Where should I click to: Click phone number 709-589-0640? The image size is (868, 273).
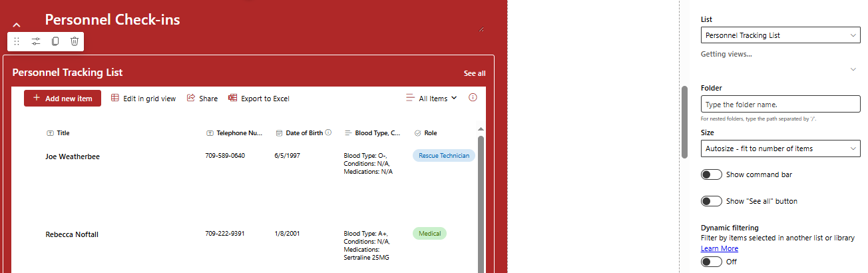coord(225,156)
